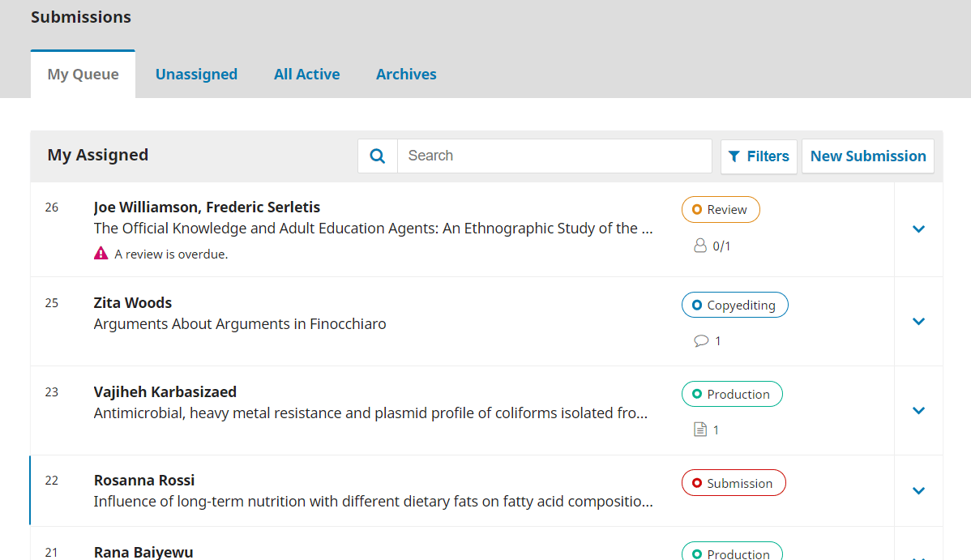
Task: Click the overdue review warning triangle icon
Action: coord(101,254)
